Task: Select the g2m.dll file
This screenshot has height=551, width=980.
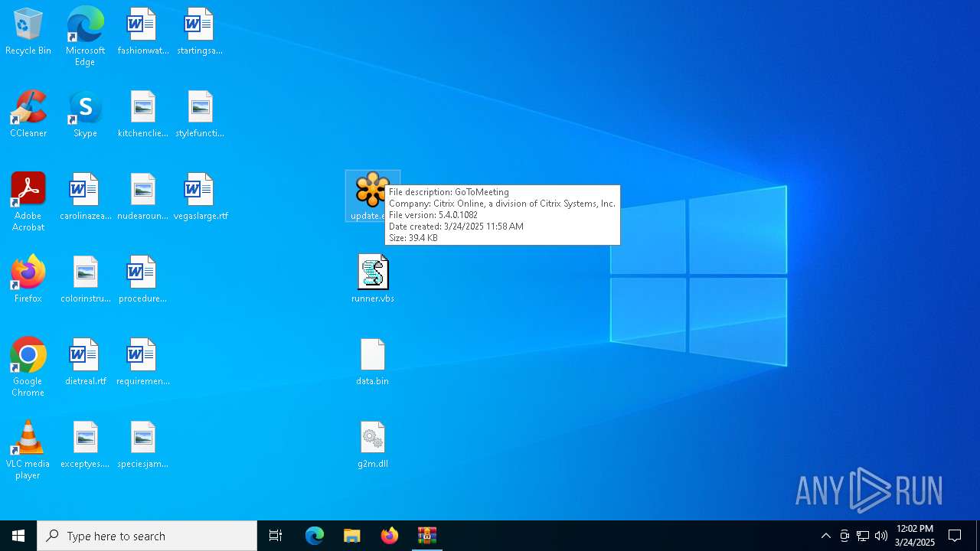Action: [x=373, y=445]
